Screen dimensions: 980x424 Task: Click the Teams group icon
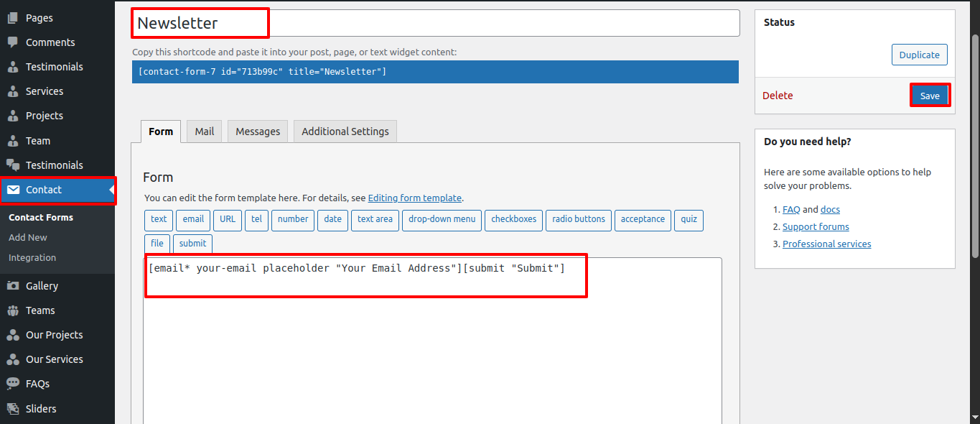(13, 310)
